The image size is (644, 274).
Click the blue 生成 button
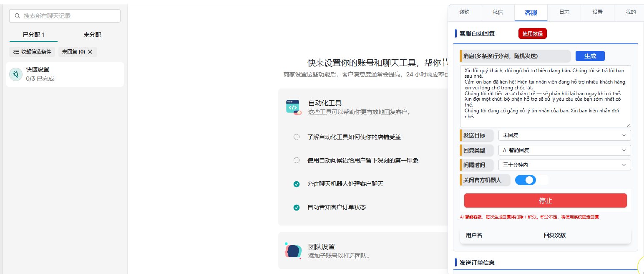tap(590, 56)
